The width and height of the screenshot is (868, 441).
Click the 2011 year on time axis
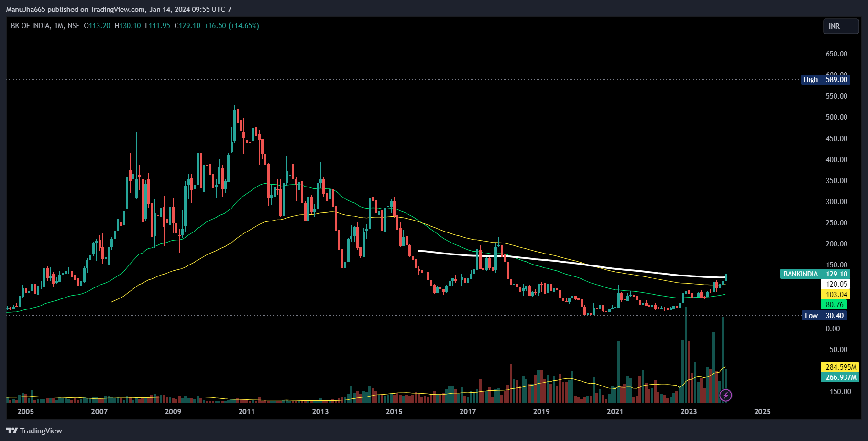[246, 412]
